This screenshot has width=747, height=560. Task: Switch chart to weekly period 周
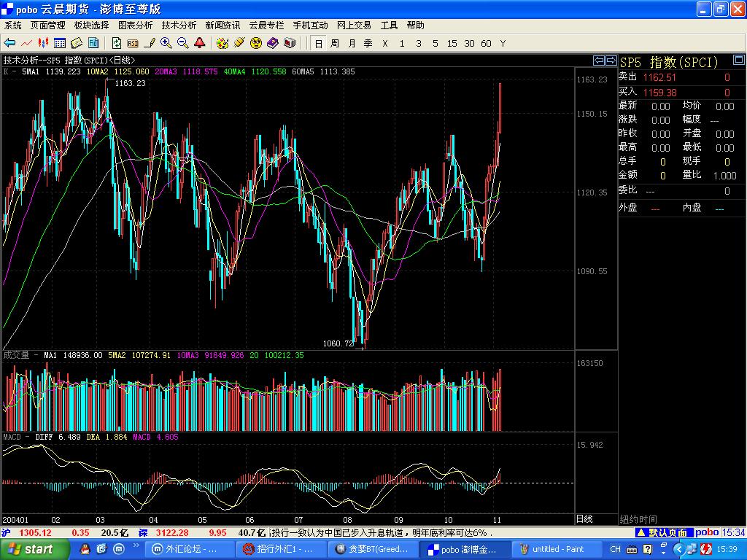(335, 44)
